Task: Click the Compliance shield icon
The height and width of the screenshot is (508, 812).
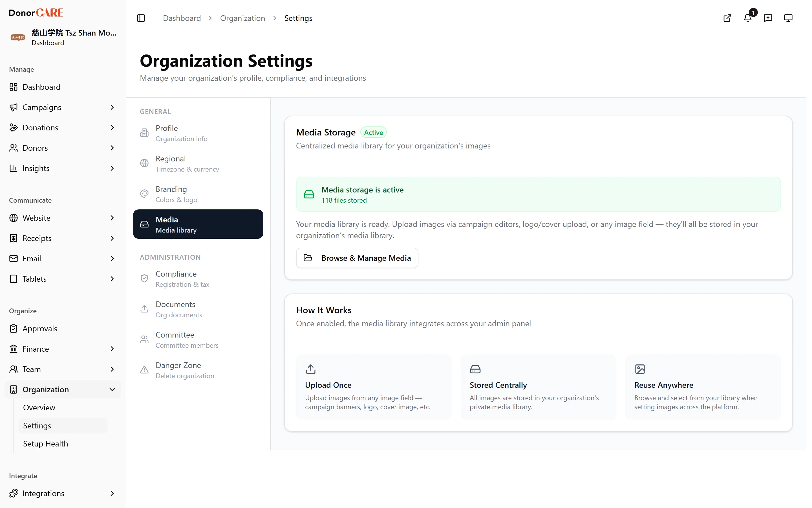Action: pyautogui.click(x=144, y=279)
